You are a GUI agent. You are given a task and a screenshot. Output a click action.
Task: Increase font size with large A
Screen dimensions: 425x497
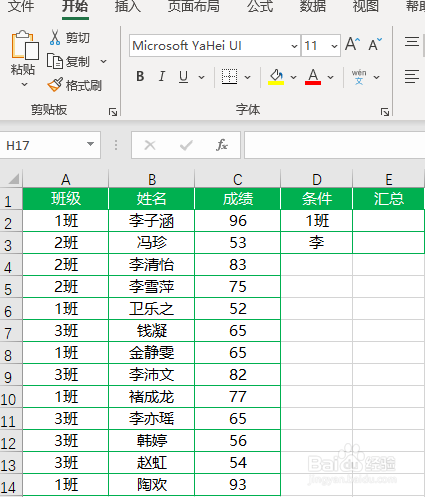click(x=352, y=44)
